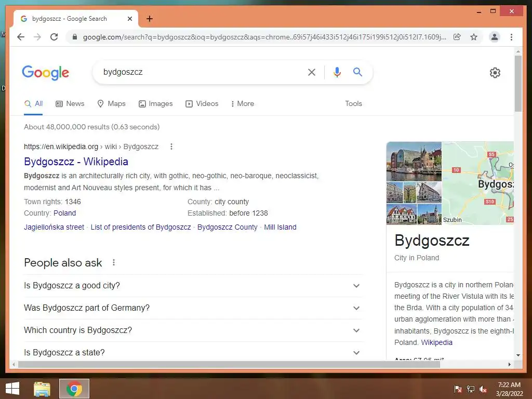Clear the search box with the X icon
Viewport: 532px width, 399px height.
(312, 72)
